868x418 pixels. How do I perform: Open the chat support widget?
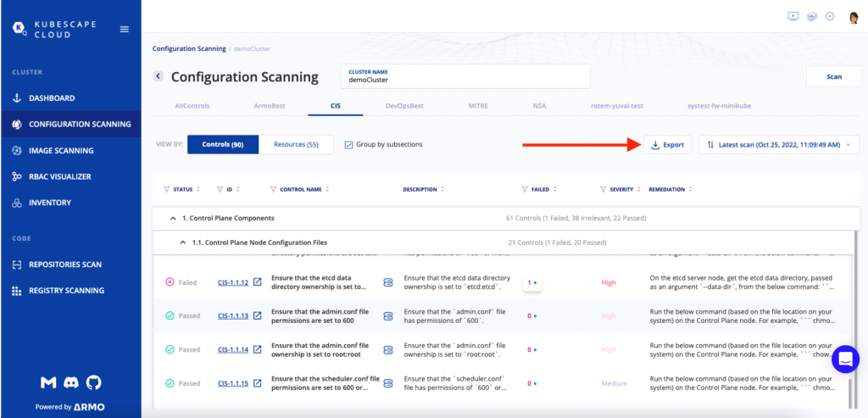[845, 359]
